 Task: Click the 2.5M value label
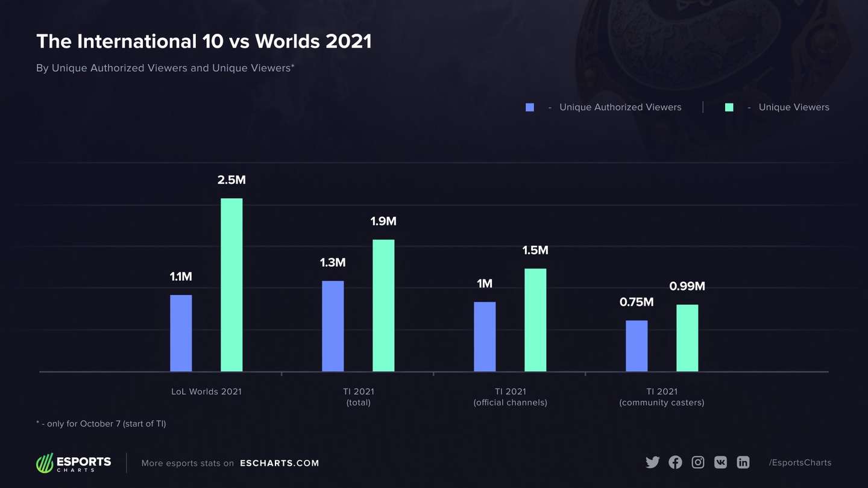pyautogui.click(x=231, y=180)
